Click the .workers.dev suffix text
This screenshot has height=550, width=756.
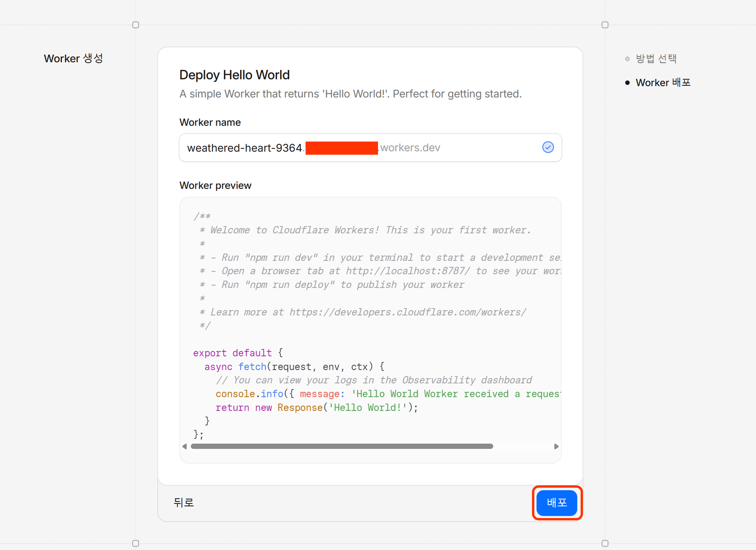pos(410,148)
